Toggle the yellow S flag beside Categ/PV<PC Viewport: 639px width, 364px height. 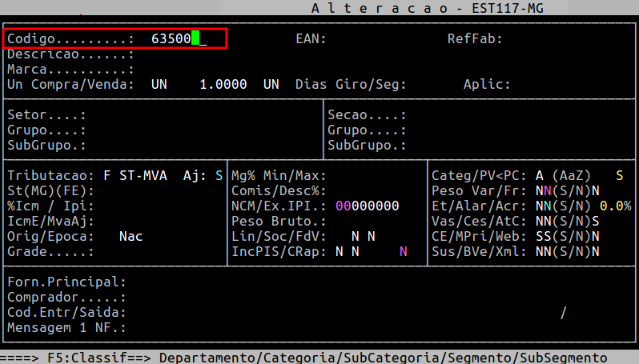tap(620, 175)
